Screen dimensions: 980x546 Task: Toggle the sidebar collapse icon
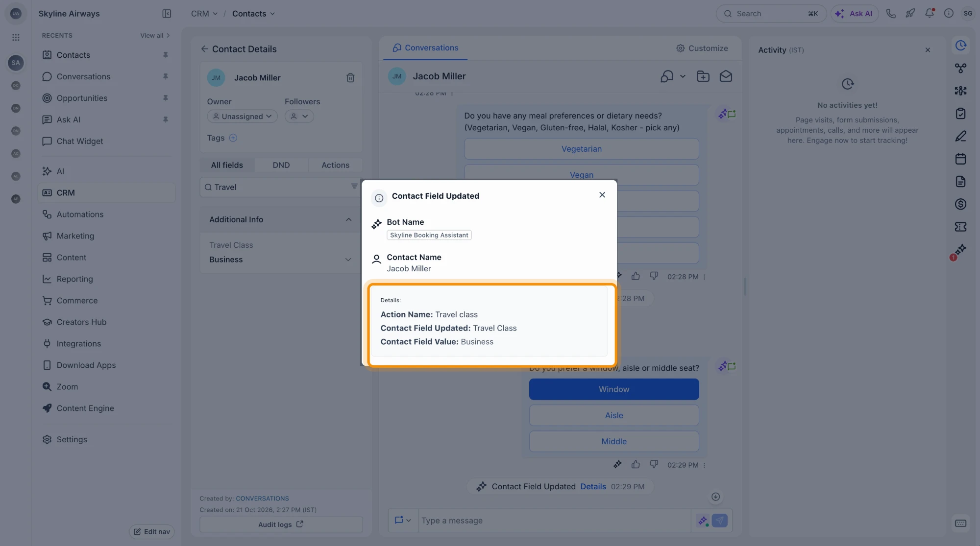click(167, 14)
